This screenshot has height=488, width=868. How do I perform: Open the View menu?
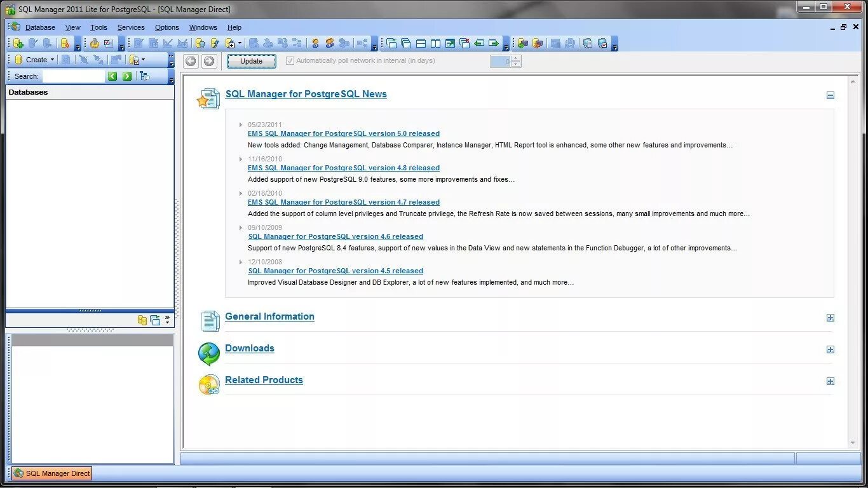click(73, 27)
